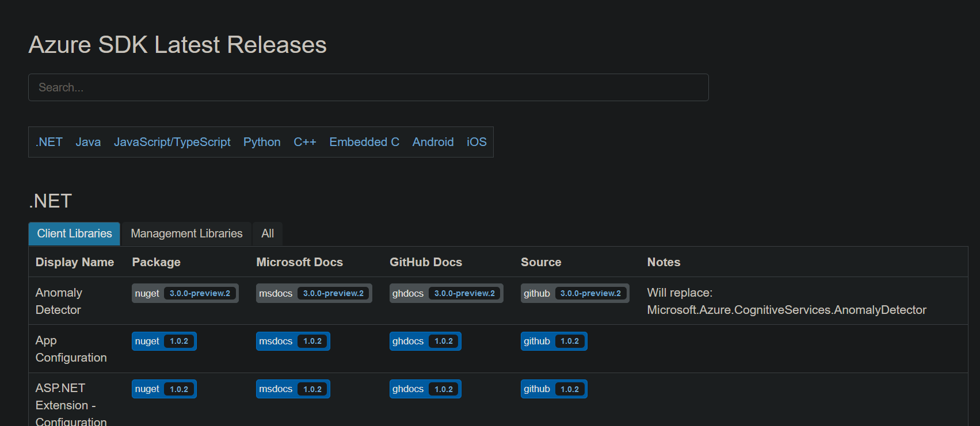This screenshot has height=426, width=980.
Task: Switch to the Management Libraries tab
Action: coord(186,234)
